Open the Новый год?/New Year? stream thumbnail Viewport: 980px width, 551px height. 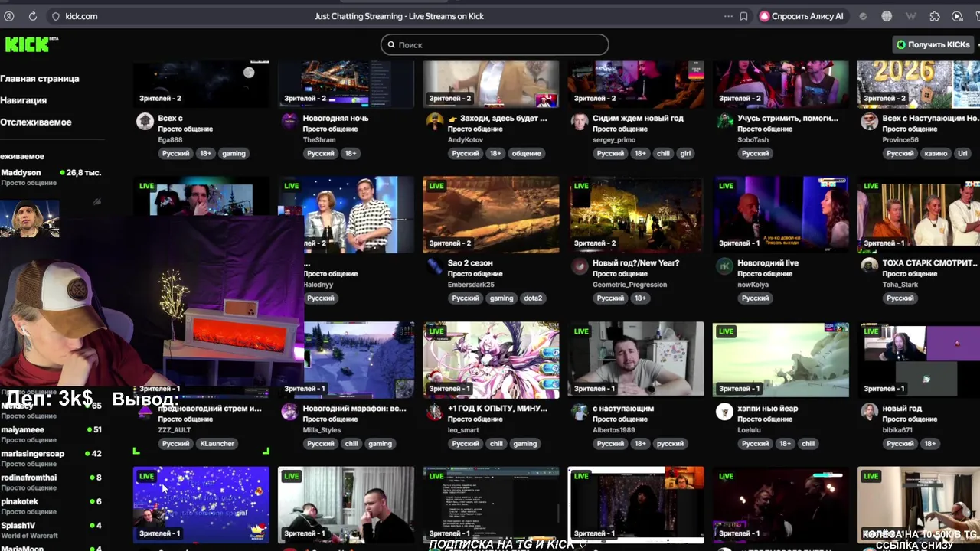[635, 214]
